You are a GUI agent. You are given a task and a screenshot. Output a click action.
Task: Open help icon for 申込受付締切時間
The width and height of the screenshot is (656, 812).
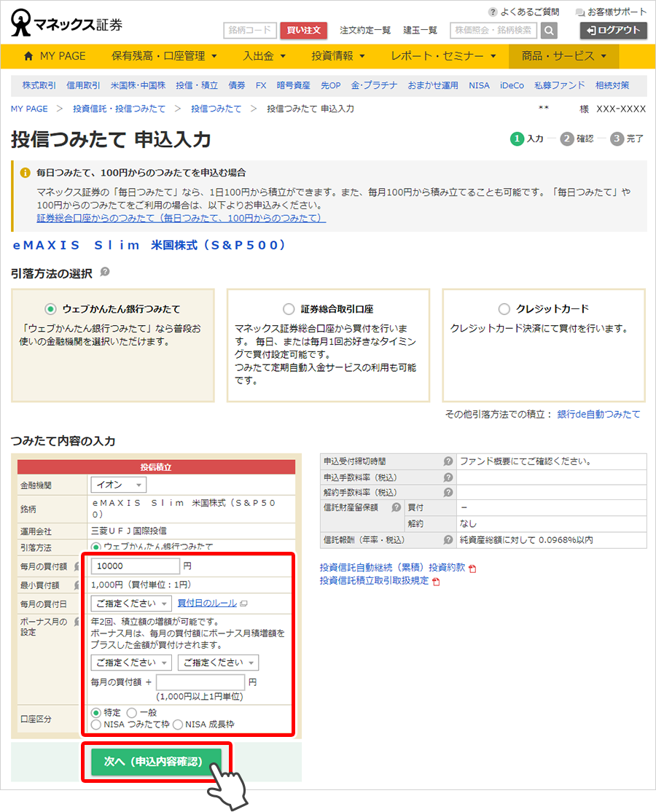point(448,461)
